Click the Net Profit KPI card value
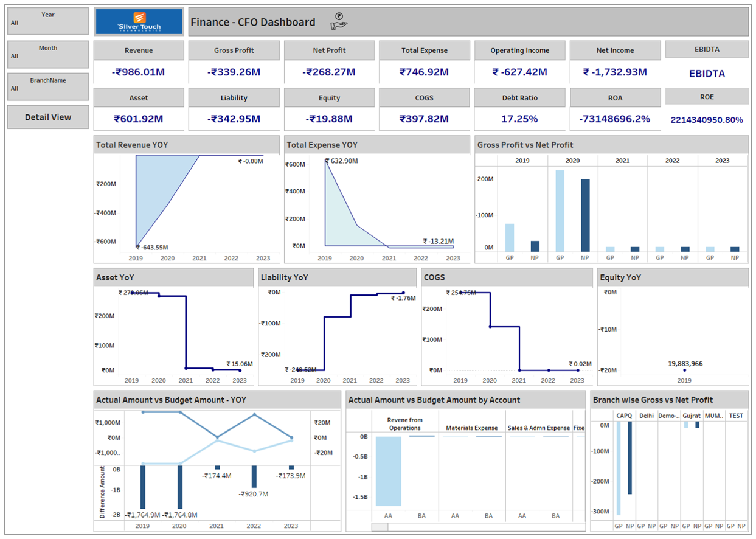Viewport: 756px width, 539px height. coord(329,72)
